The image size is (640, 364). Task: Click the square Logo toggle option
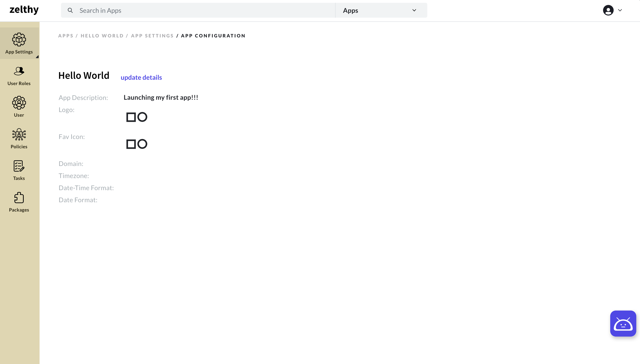[x=131, y=116]
